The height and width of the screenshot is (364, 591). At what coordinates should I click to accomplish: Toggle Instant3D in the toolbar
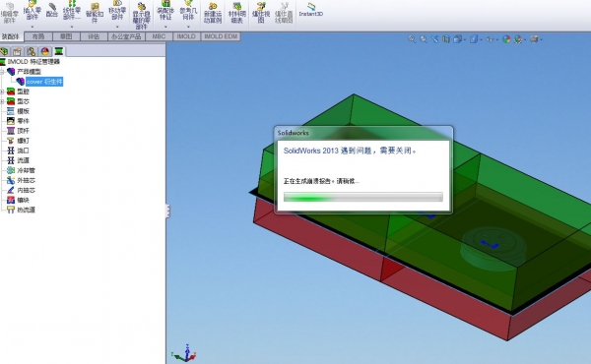[x=310, y=10]
